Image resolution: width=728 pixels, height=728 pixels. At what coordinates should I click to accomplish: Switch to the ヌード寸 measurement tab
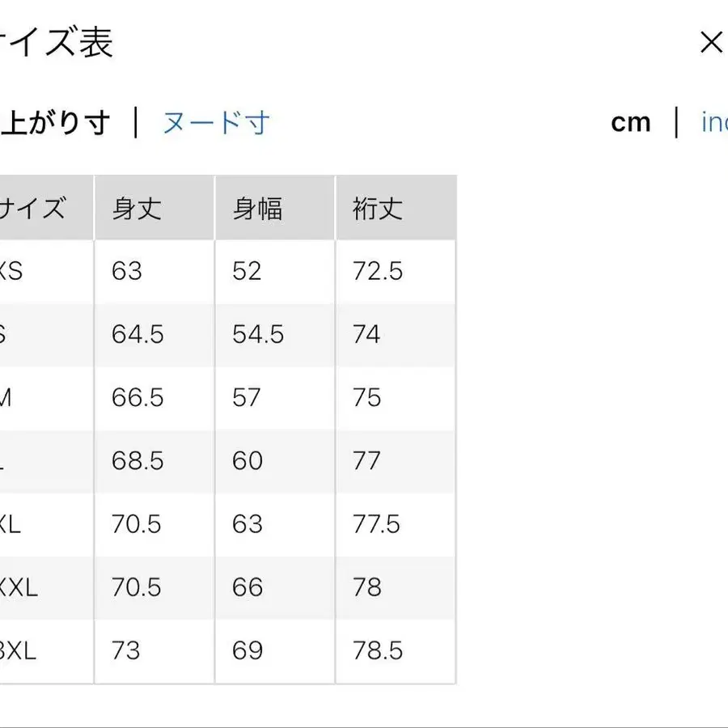pyautogui.click(x=215, y=122)
